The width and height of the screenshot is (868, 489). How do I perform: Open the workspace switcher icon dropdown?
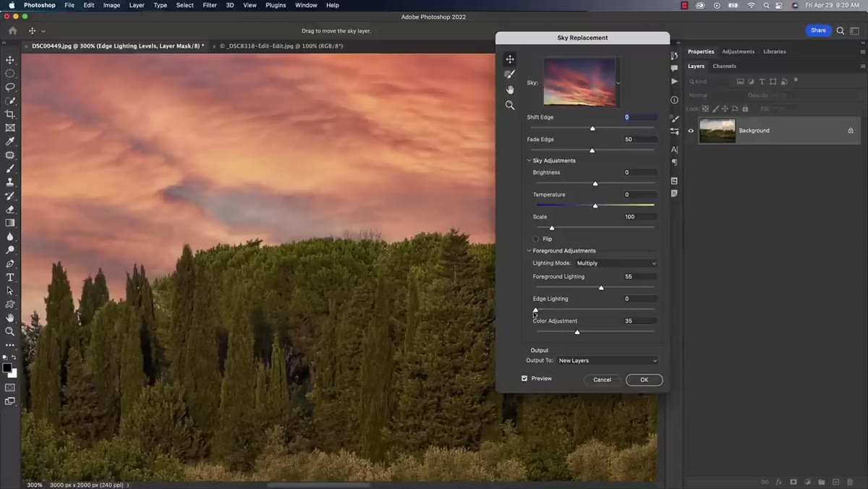coord(856,30)
